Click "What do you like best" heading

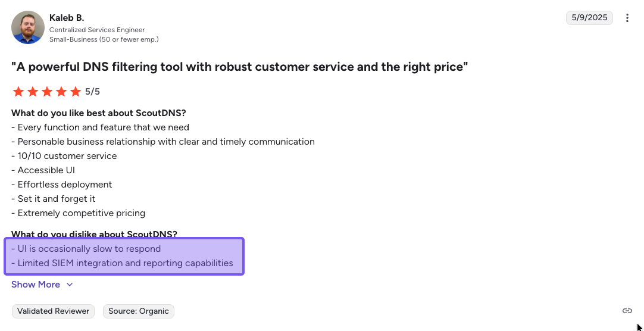pyautogui.click(x=99, y=113)
